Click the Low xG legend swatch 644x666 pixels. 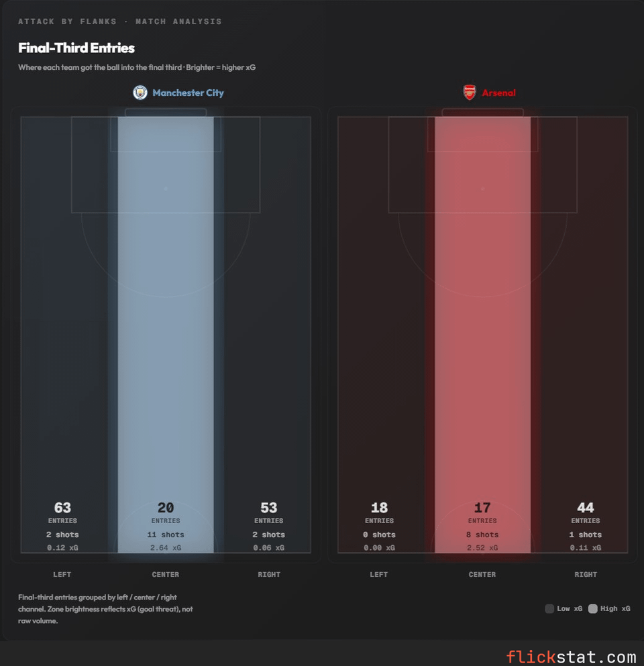(x=549, y=609)
